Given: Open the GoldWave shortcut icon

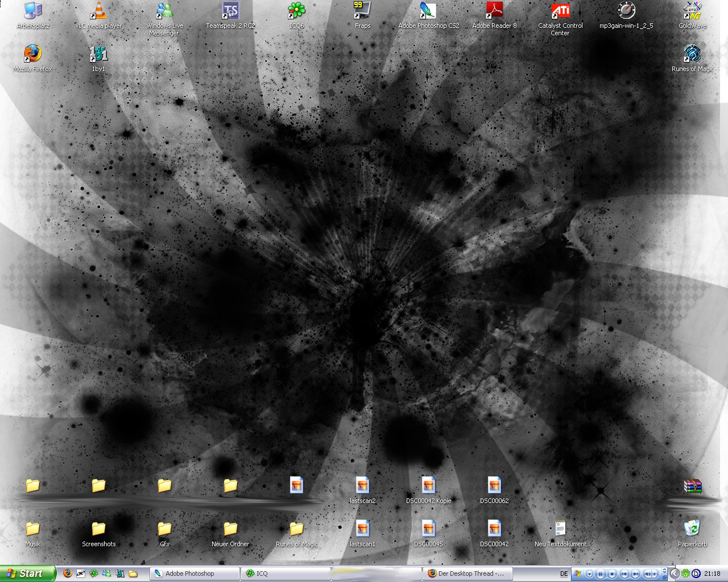Looking at the screenshot, I should (x=692, y=11).
